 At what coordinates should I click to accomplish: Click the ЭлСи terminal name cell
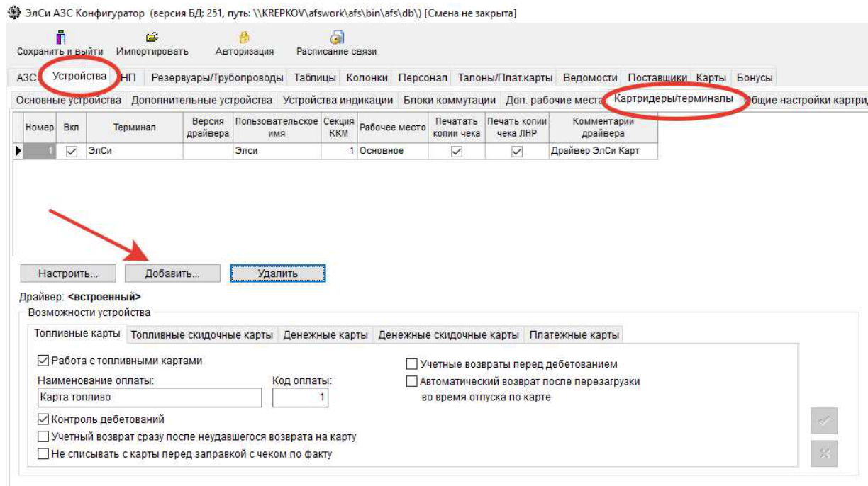(134, 151)
